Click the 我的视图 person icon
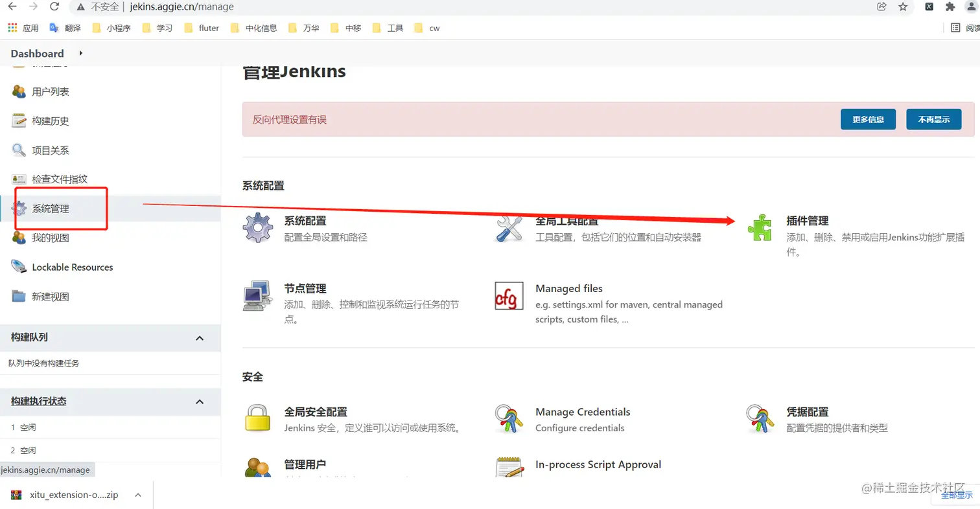The image size is (980, 509). (19, 238)
